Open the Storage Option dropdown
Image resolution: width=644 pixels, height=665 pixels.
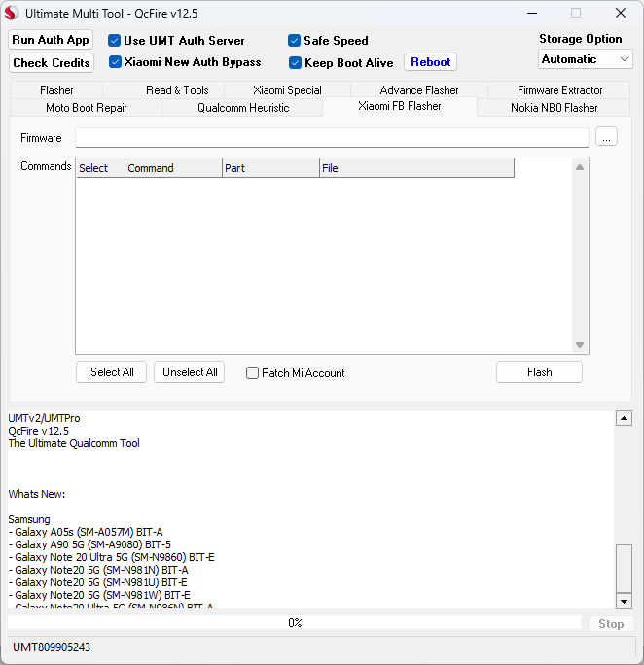(585, 59)
